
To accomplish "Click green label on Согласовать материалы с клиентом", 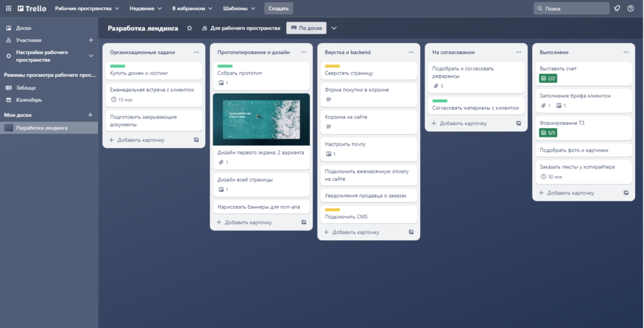I will click(x=440, y=101).
